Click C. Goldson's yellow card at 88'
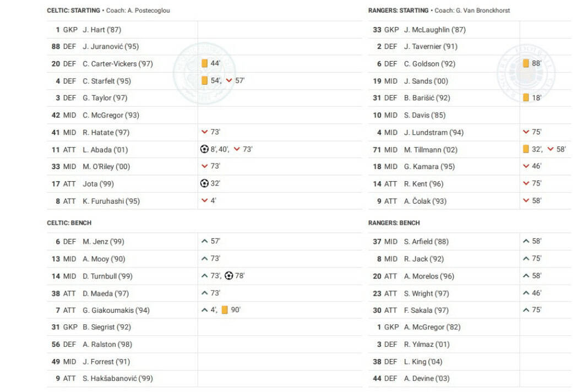588x392 pixels. 526,63
